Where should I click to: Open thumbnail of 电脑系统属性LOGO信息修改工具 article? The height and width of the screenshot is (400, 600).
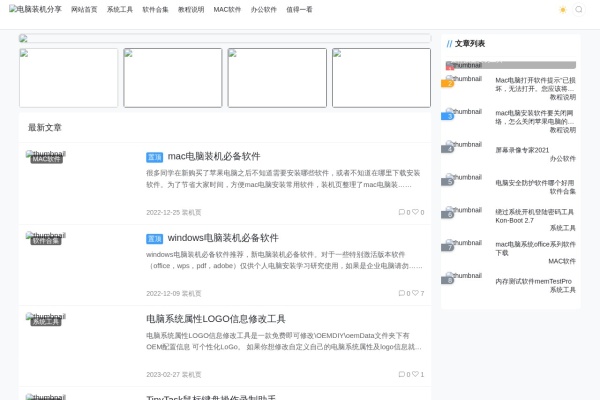[x=46, y=317]
